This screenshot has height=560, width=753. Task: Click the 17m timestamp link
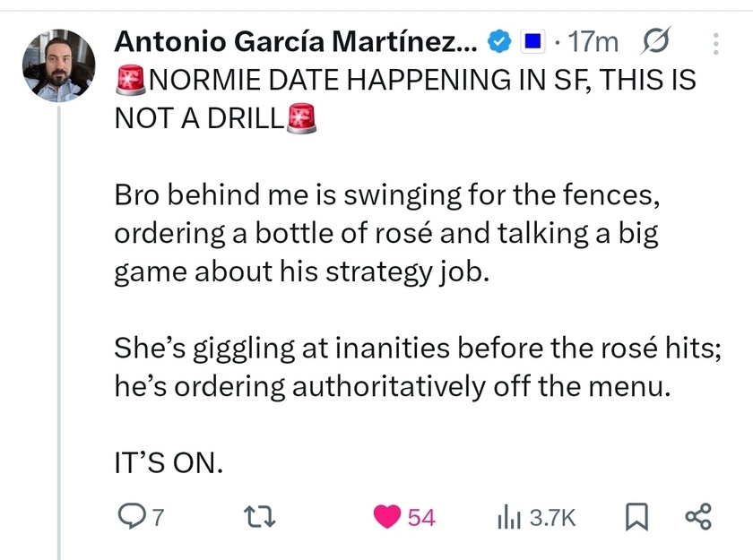(594, 41)
